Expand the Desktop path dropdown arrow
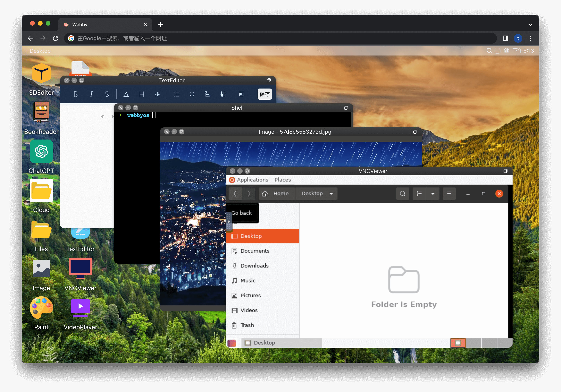Viewport: 561px width, 392px height. click(331, 193)
